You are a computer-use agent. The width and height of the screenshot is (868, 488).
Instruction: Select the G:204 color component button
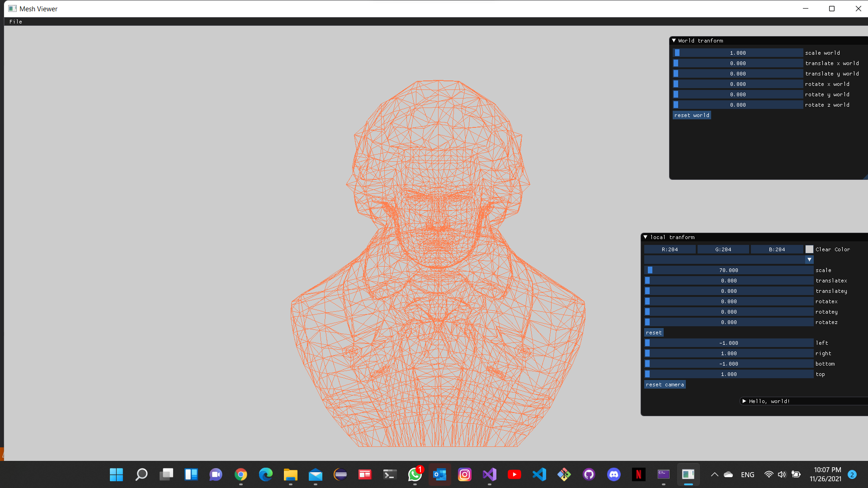723,249
